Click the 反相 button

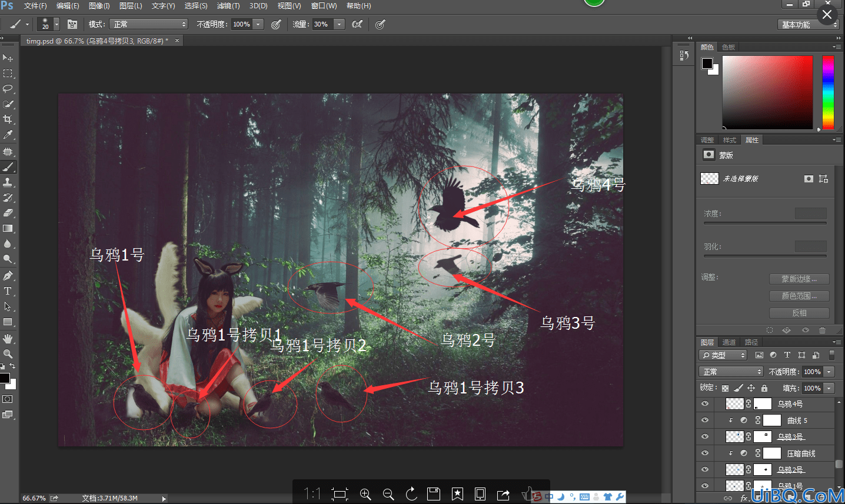(799, 313)
